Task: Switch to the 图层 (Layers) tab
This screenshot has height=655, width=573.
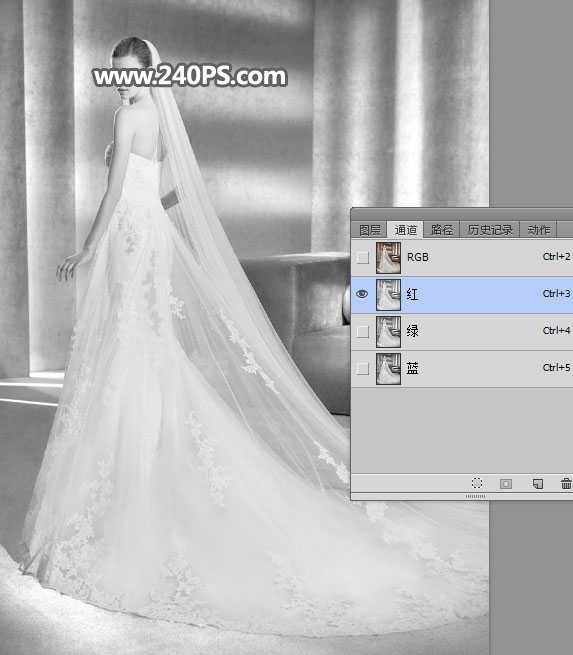Action: coord(370,230)
